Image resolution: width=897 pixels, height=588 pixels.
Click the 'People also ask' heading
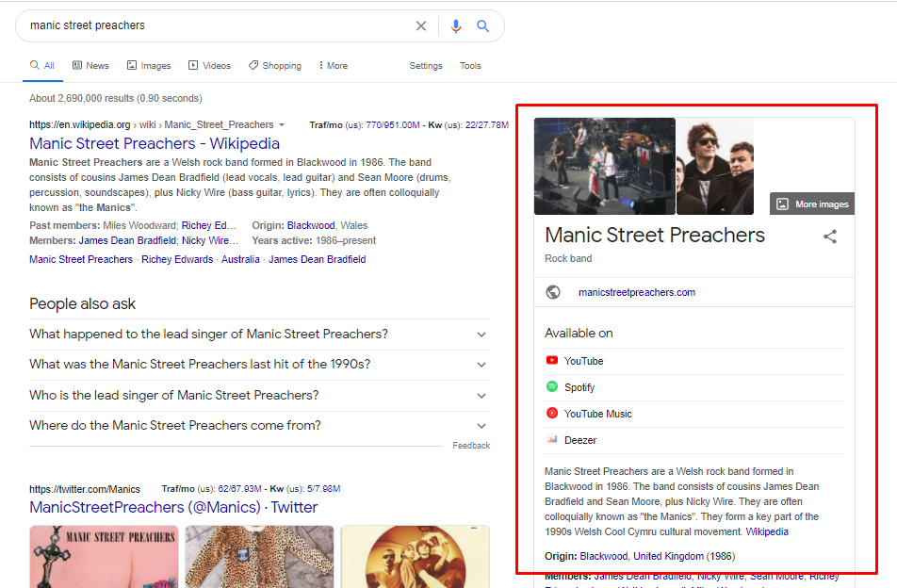[x=82, y=303]
